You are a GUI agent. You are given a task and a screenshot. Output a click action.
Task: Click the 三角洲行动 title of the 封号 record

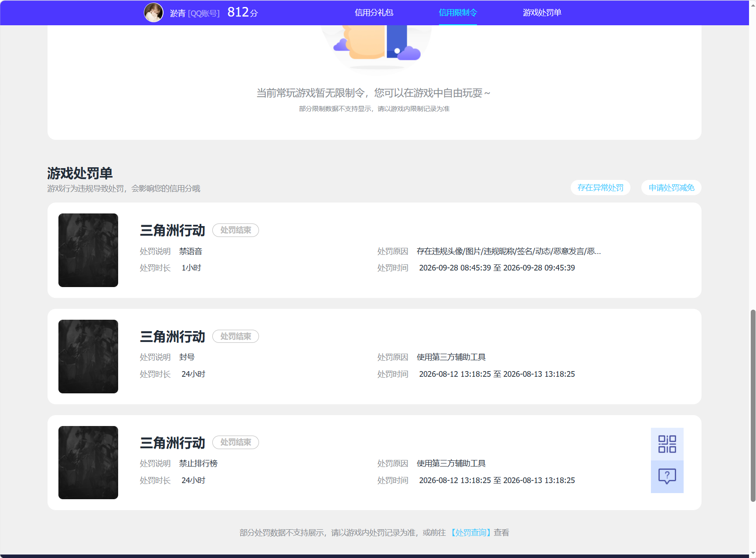[x=172, y=336]
